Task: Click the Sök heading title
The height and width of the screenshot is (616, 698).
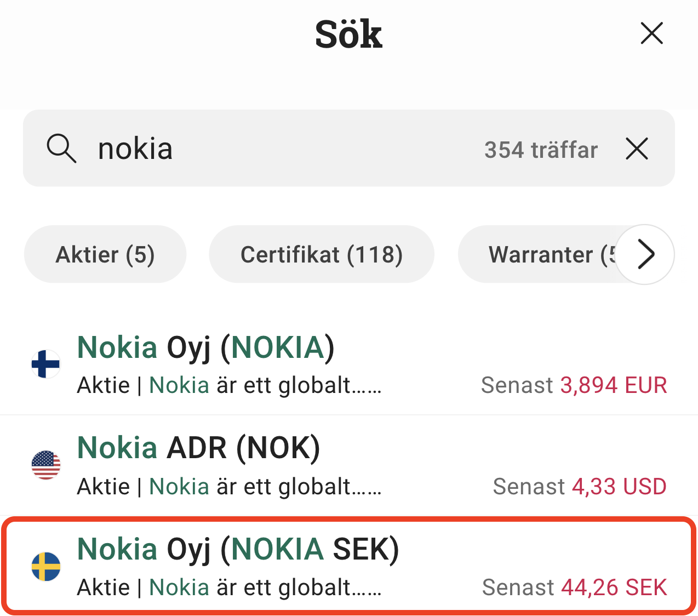Action: tap(348, 34)
